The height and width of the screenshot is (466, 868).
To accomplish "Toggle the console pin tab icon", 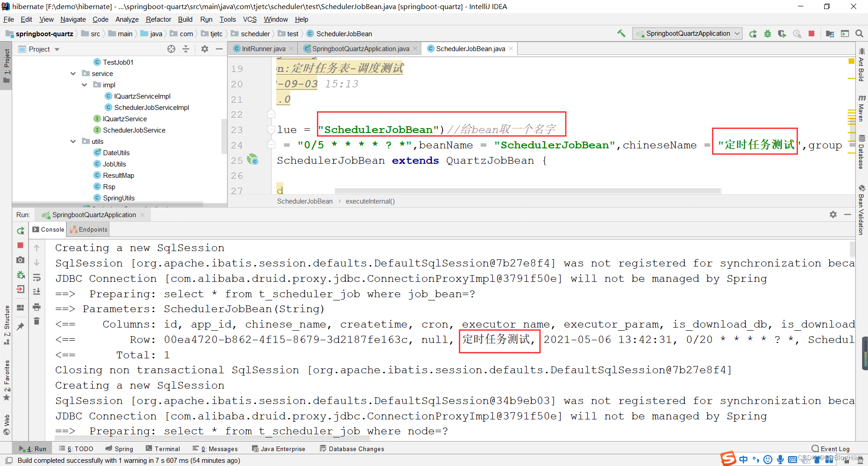I will [x=20, y=326].
